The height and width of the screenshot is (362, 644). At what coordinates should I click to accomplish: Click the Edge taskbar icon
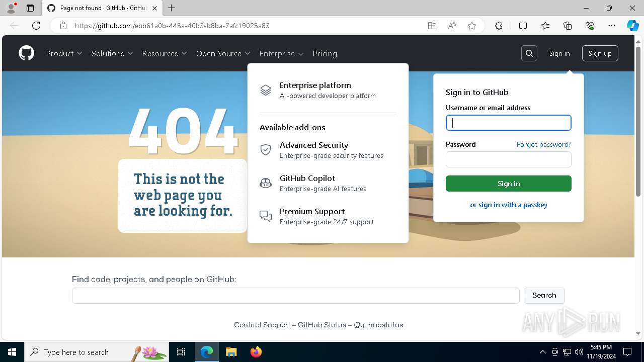pyautogui.click(x=207, y=352)
